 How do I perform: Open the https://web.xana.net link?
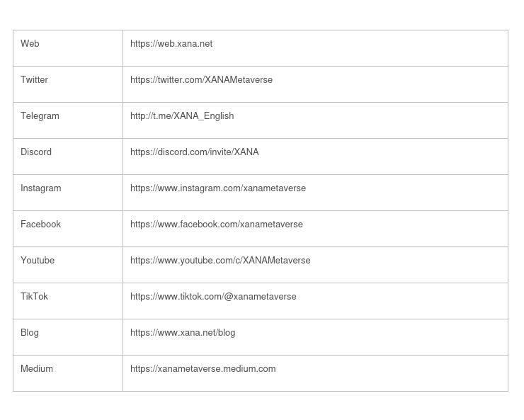171,44
